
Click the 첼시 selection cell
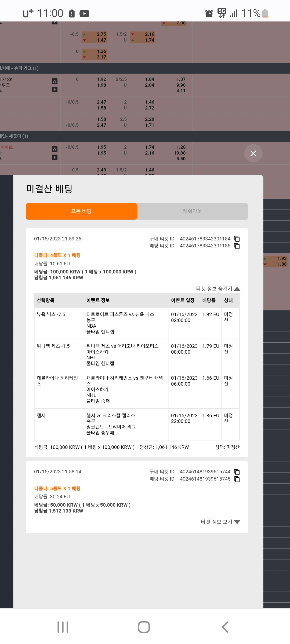click(x=59, y=424)
